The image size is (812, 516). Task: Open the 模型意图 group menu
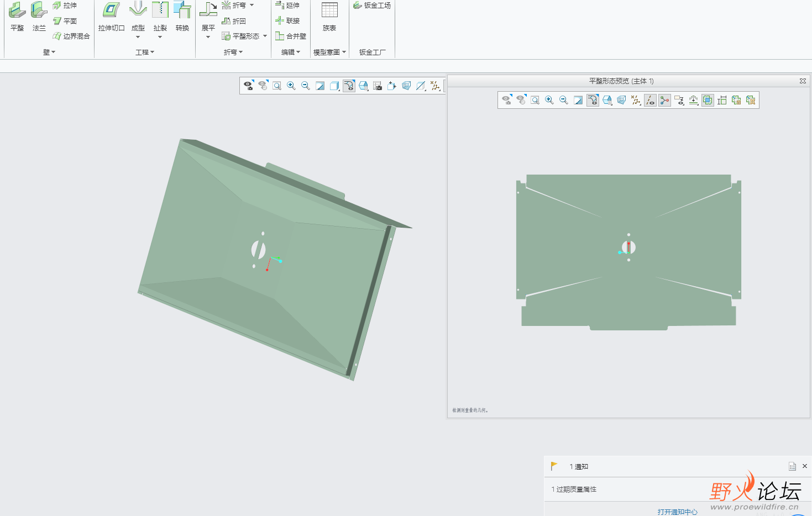point(329,52)
